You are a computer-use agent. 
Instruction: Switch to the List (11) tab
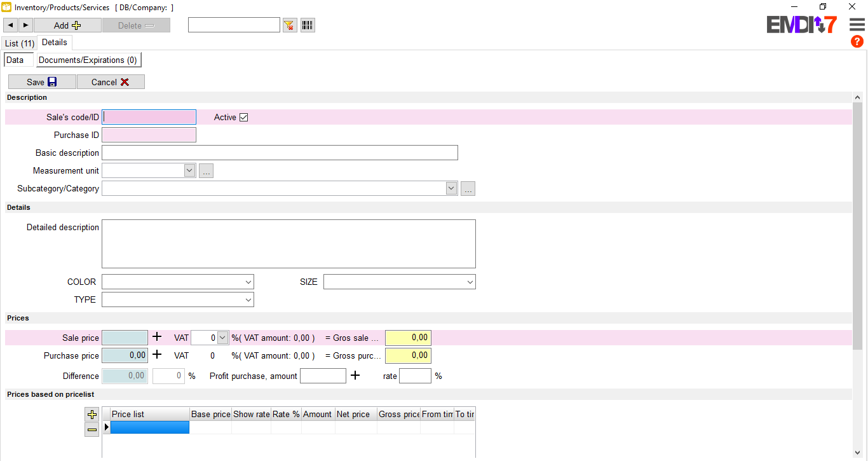20,43
